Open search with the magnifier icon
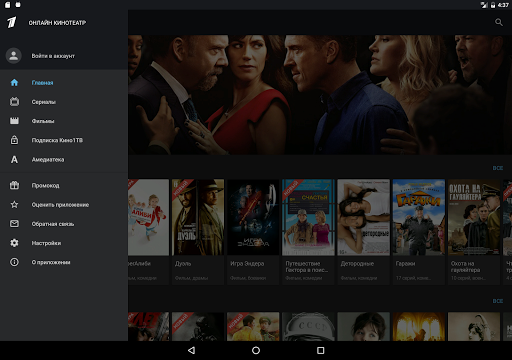The width and height of the screenshot is (512, 360). 499,22
